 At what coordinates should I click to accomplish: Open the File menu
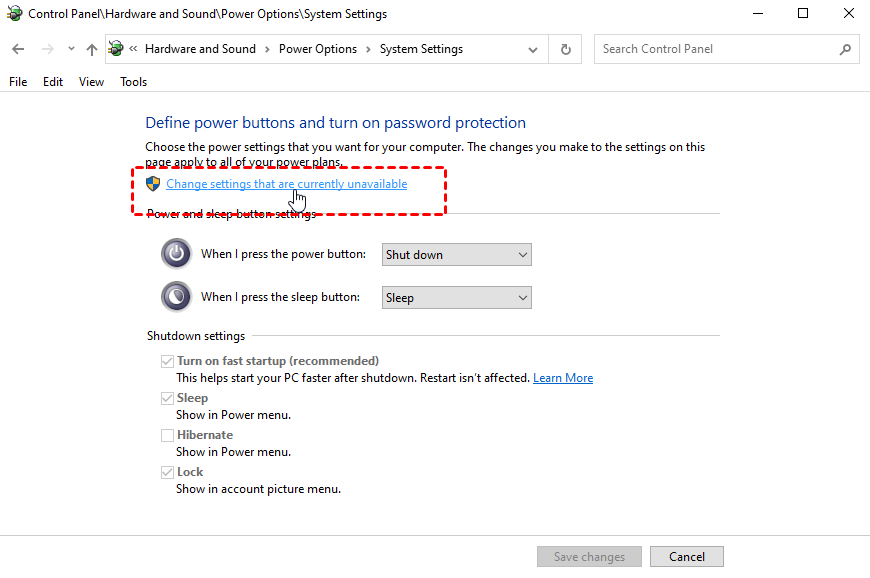point(18,82)
